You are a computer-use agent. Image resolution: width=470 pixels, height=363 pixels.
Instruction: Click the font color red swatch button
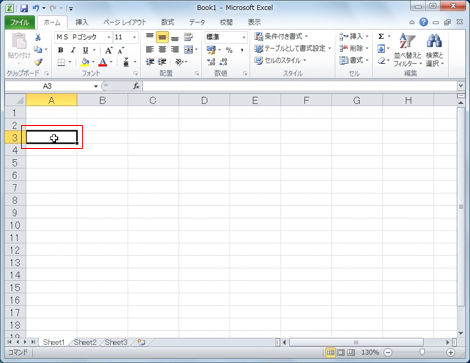103,62
